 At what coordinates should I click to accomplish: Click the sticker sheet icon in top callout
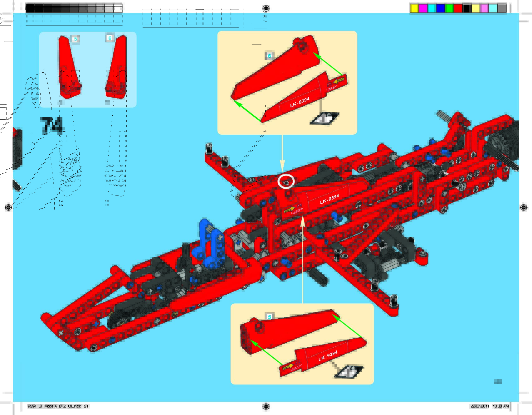point(325,118)
